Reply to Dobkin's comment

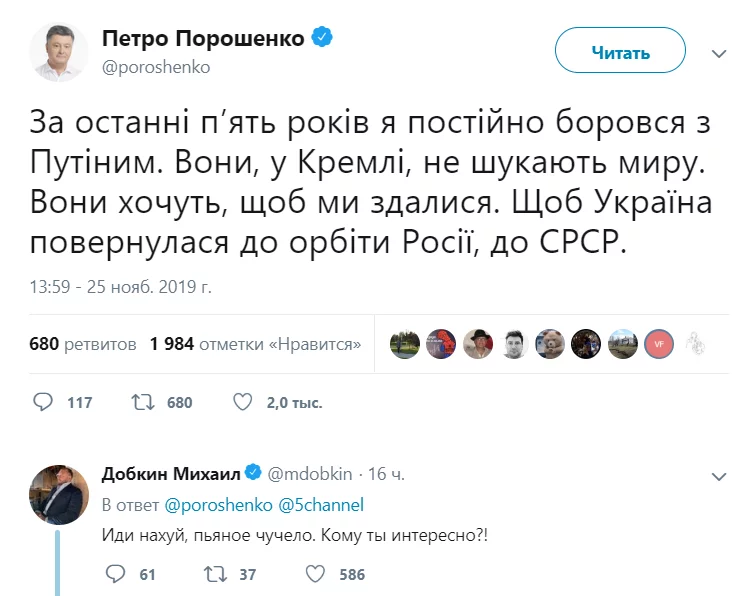click(x=115, y=574)
